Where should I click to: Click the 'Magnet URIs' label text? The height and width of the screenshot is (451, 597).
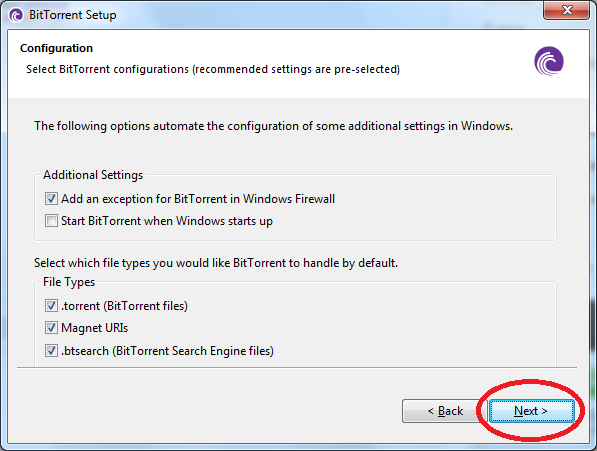(94, 328)
